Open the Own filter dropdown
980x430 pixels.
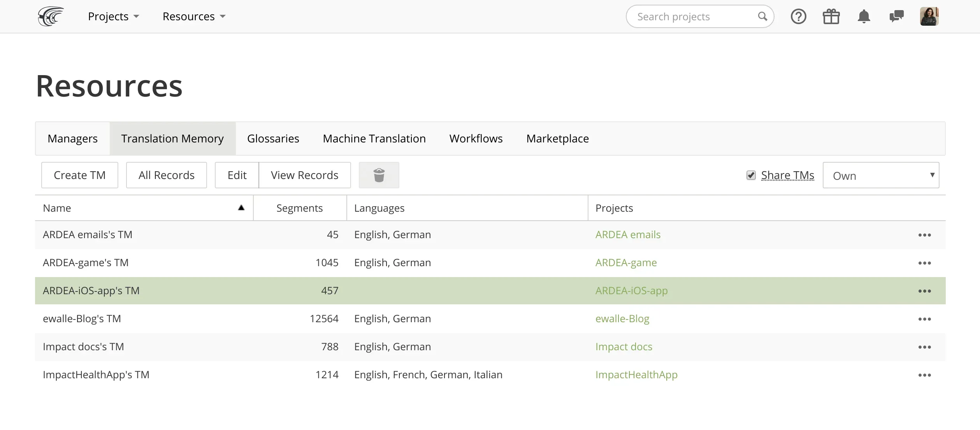(x=881, y=175)
